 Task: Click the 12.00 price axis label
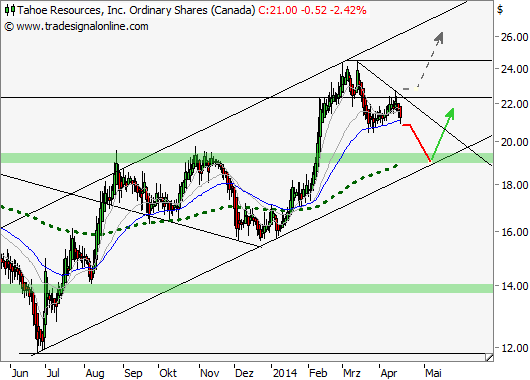[x=514, y=348]
